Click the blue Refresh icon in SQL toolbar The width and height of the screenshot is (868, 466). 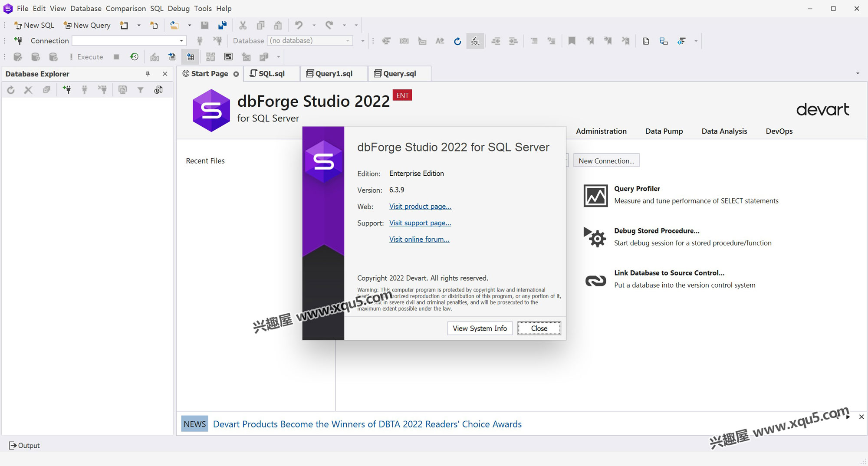457,41
